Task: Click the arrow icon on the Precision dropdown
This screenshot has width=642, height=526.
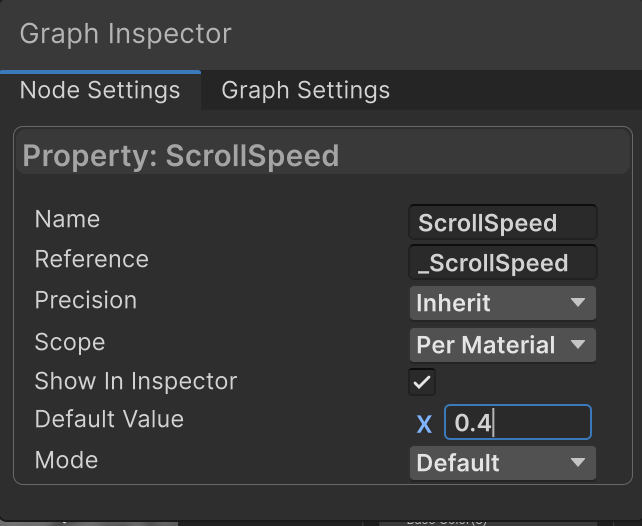Action: click(577, 303)
